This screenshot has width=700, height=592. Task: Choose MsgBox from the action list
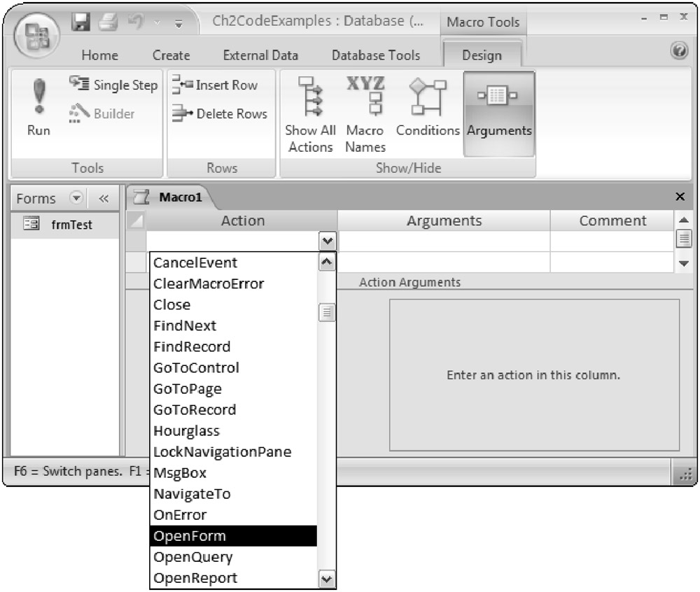point(180,473)
